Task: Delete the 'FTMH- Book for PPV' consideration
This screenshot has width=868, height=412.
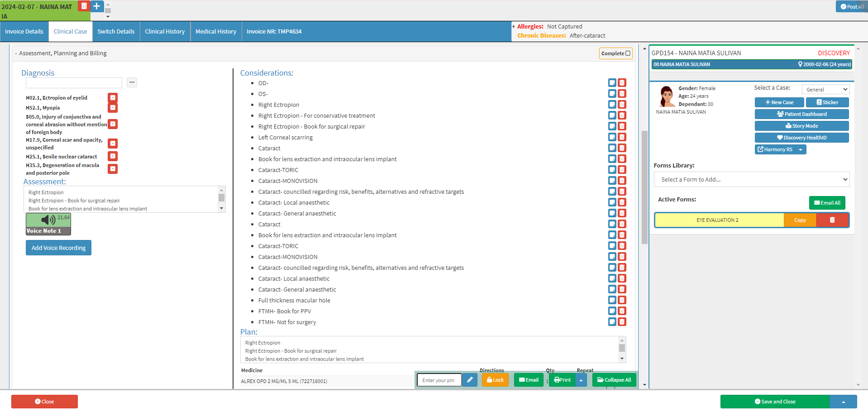Action: (x=622, y=311)
